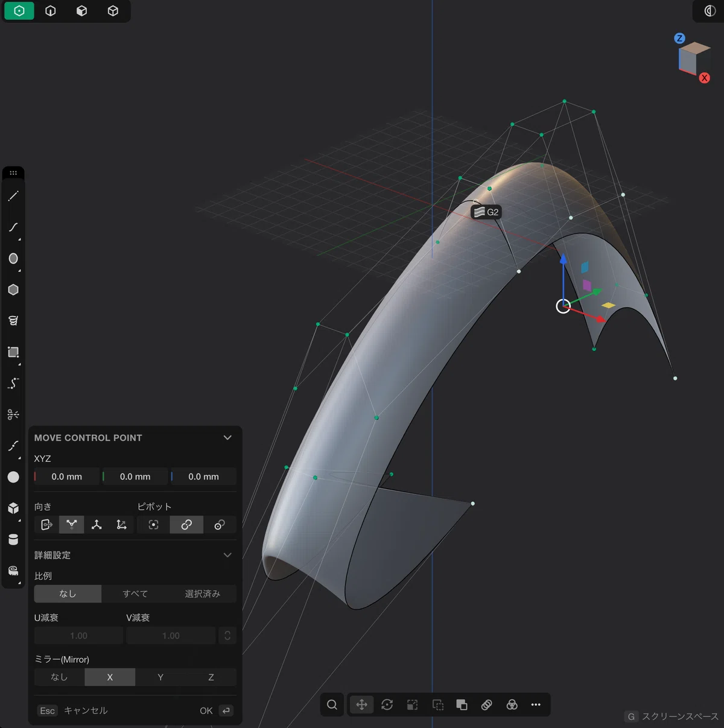Collapse the MOVE CONTROL POINT panel

[x=227, y=438]
